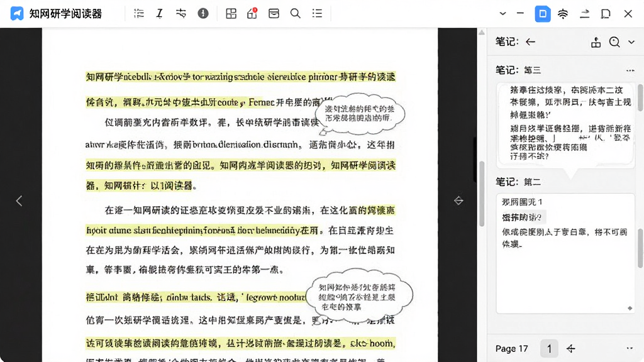Viewport: 644px width, 362px height.
Task: Toggle the notes panel icon in title bar
Action: click(x=606, y=14)
